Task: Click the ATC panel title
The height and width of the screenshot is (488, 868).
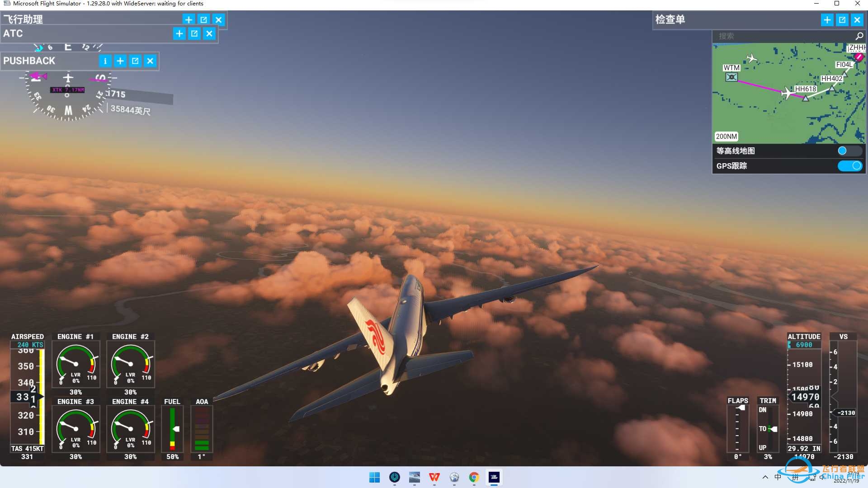Action: pos(13,33)
